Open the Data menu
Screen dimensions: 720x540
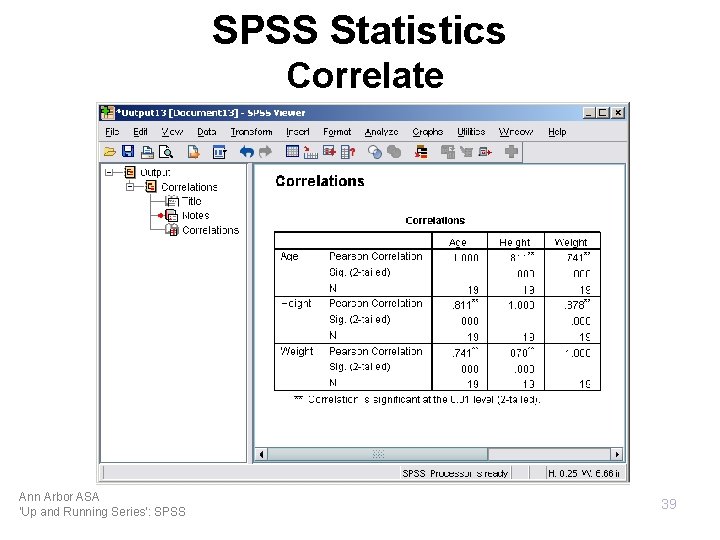[x=207, y=132]
